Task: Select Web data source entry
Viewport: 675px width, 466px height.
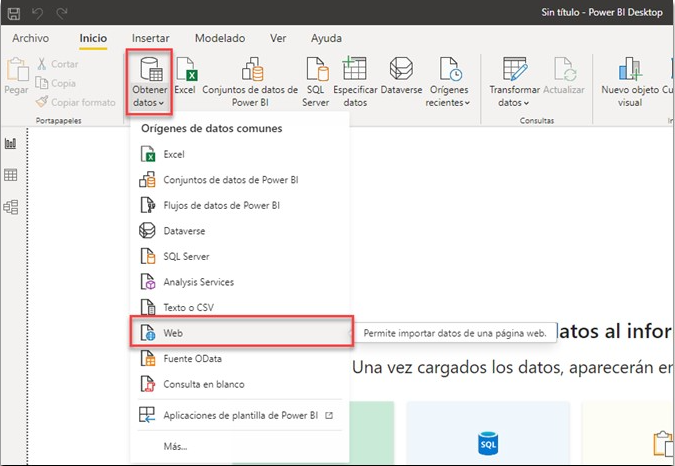Action: tap(242, 333)
